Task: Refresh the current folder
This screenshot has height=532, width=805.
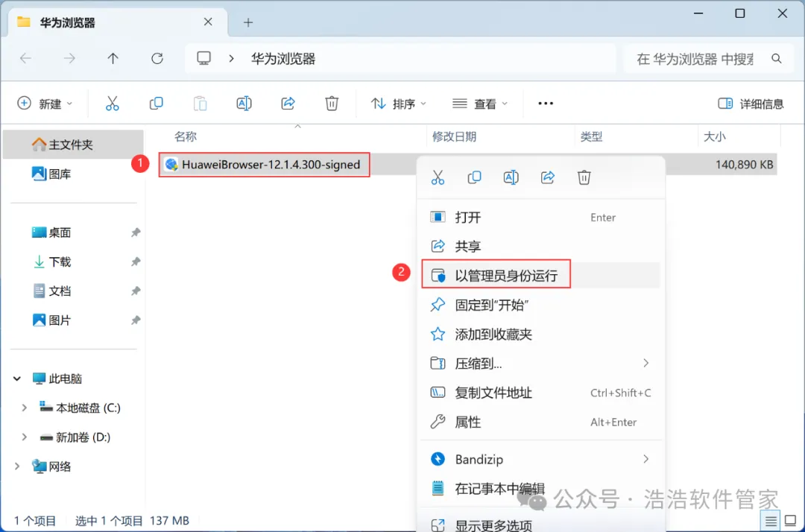Action: (157, 58)
